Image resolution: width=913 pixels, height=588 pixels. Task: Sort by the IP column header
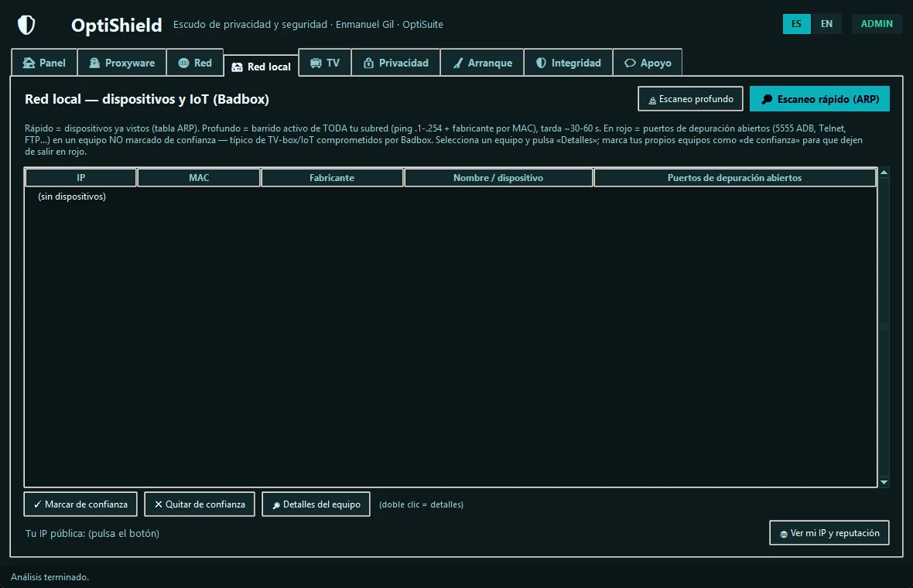tap(81, 178)
